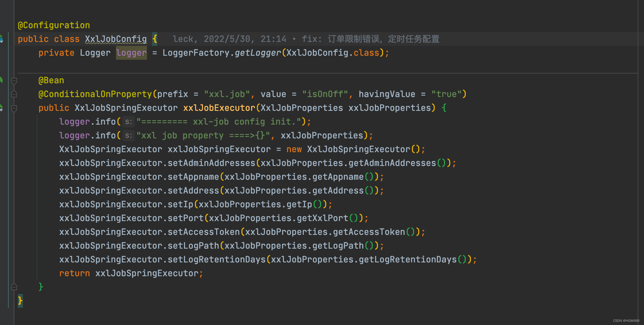Click the XxlJobProperties parameter type
644x325 pixels.
302,108
